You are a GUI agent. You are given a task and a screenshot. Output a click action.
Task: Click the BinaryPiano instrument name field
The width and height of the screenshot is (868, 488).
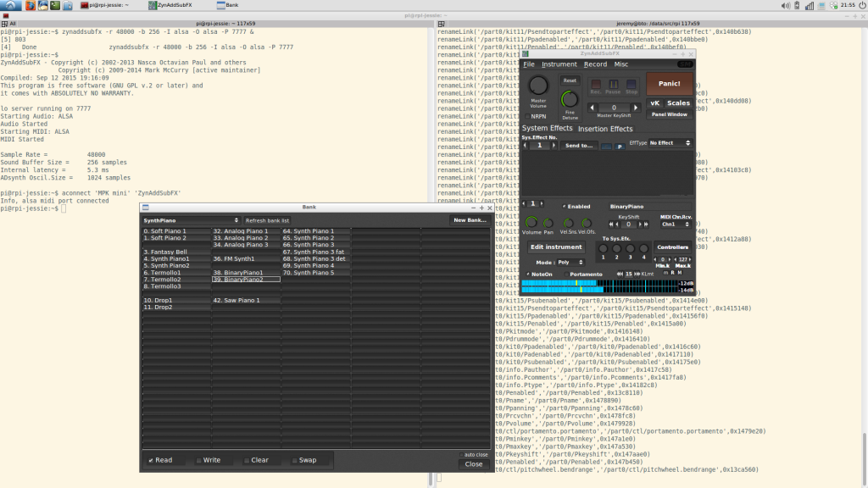point(650,207)
